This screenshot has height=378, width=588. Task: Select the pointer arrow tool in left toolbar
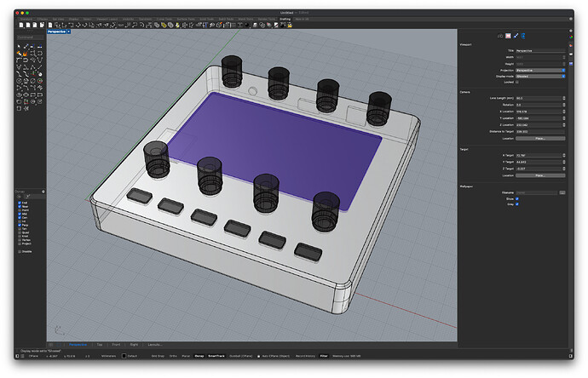[19, 46]
